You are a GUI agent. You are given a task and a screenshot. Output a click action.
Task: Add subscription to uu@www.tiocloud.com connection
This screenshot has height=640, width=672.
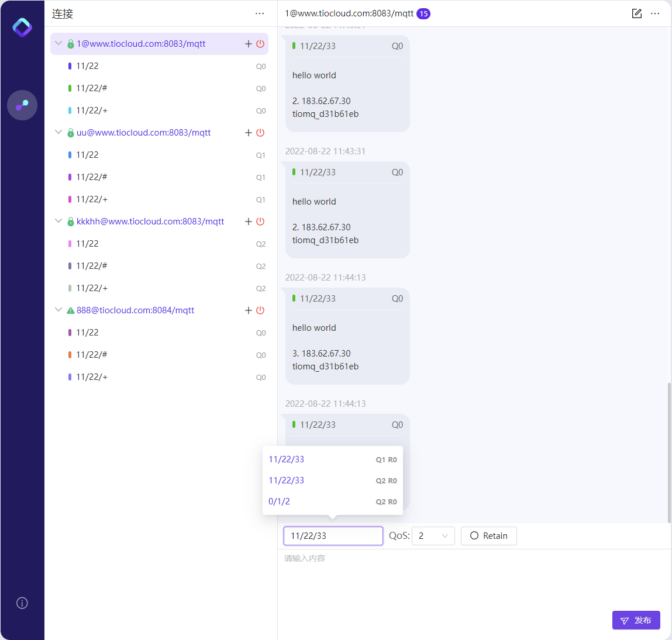point(248,132)
